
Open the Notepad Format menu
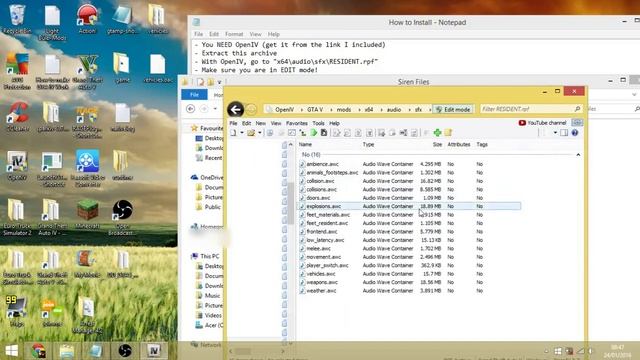(234, 34)
